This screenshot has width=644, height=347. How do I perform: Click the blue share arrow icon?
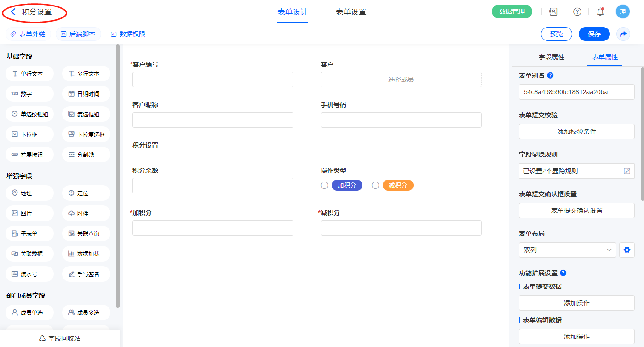[x=623, y=34]
